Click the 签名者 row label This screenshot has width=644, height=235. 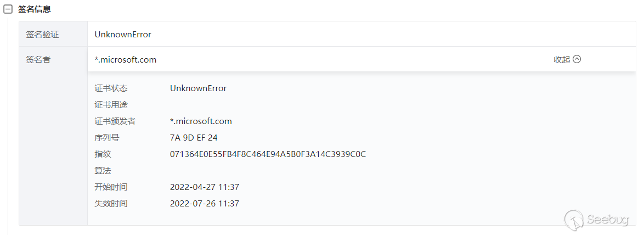[x=38, y=59]
